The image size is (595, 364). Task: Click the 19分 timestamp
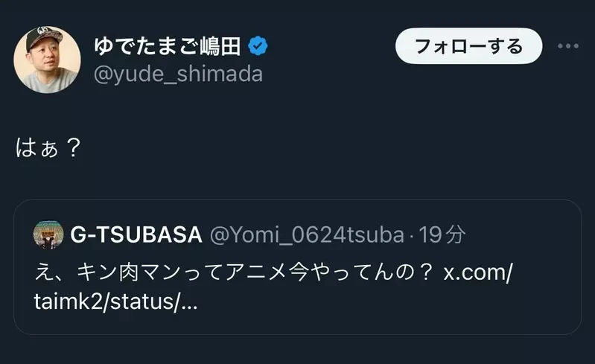[x=442, y=235]
